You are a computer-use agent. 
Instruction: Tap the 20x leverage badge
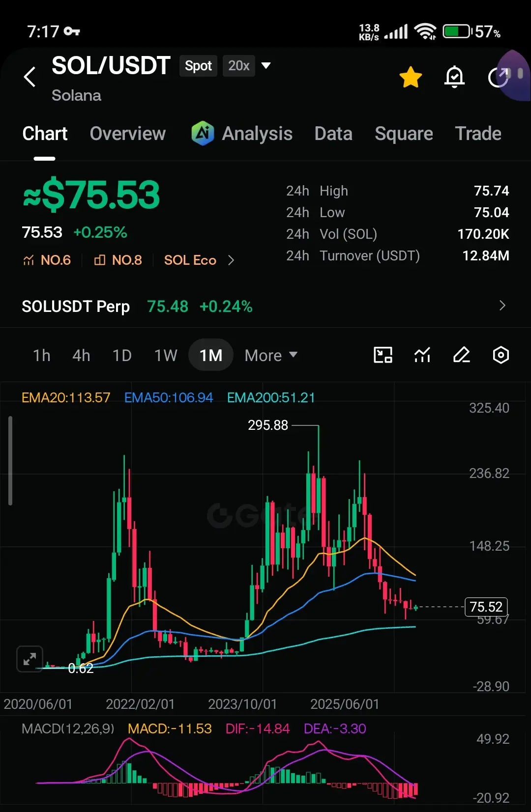pos(239,66)
